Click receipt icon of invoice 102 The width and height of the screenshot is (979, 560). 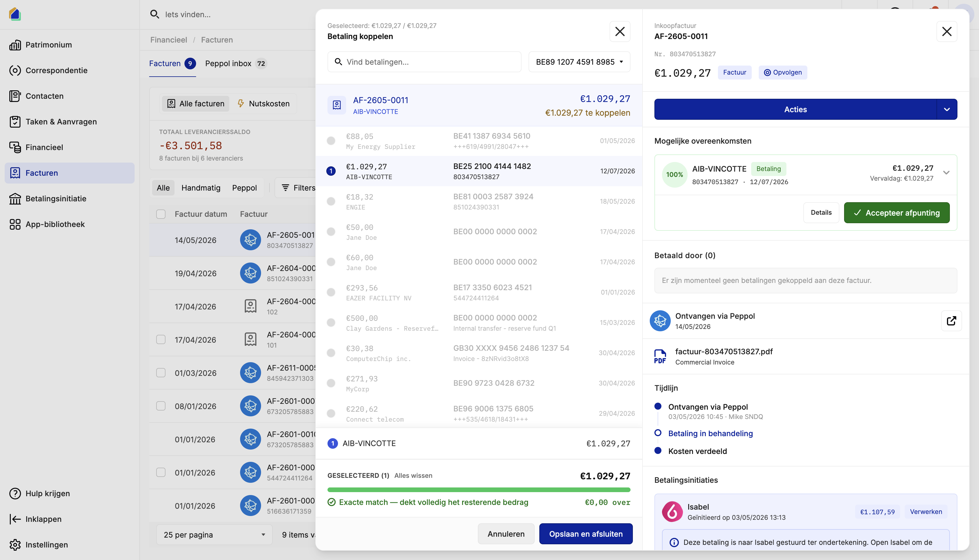point(250,307)
